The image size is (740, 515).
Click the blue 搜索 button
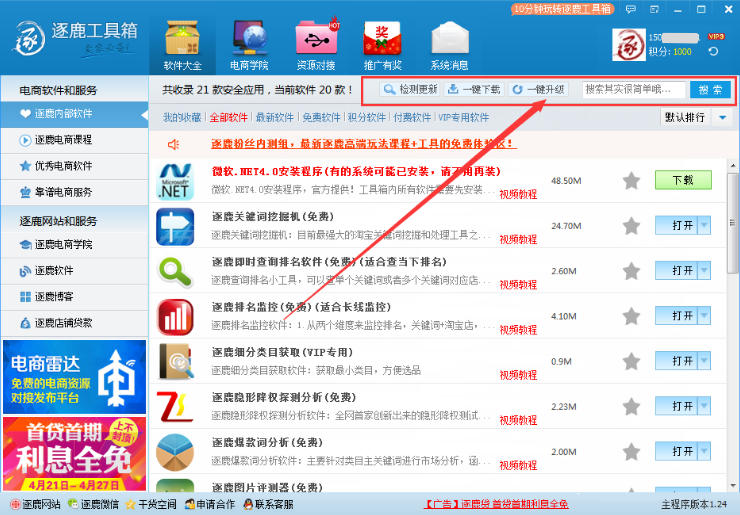(x=710, y=90)
